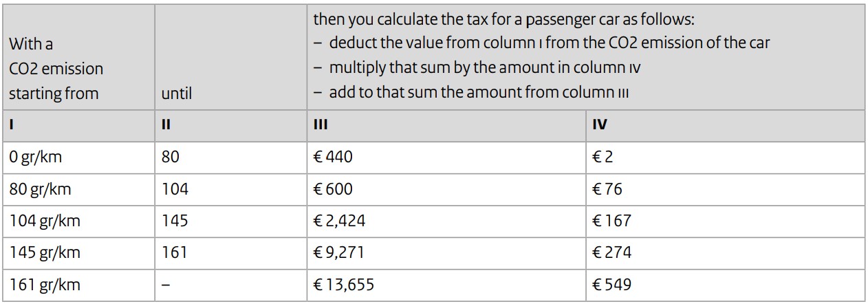Click the column II header cell

coord(230,126)
